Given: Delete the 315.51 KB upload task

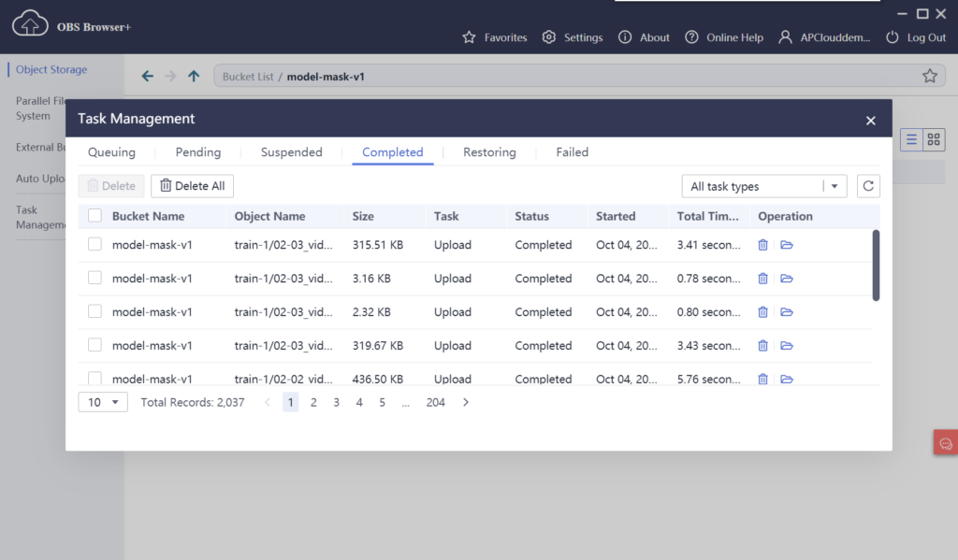Looking at the screenshot, I should [762, 245].
